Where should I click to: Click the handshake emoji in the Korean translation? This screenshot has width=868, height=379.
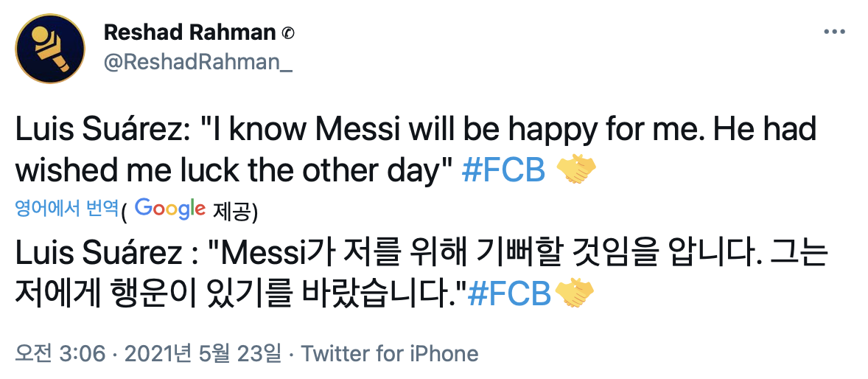click(574, 295)
